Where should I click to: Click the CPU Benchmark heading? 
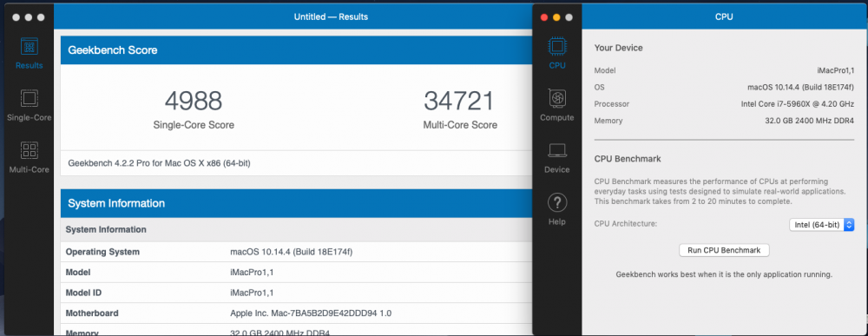coord(628,159)
